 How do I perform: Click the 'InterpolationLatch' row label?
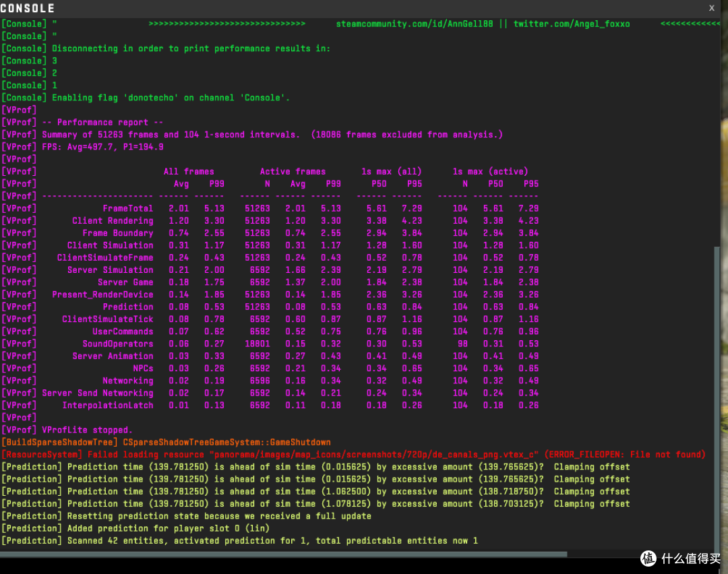[108, 405]
